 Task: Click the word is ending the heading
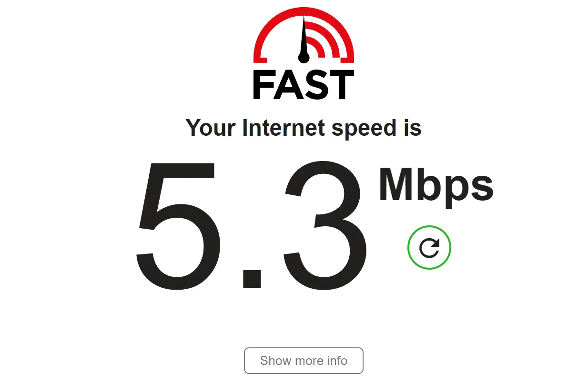click(411, 128)
